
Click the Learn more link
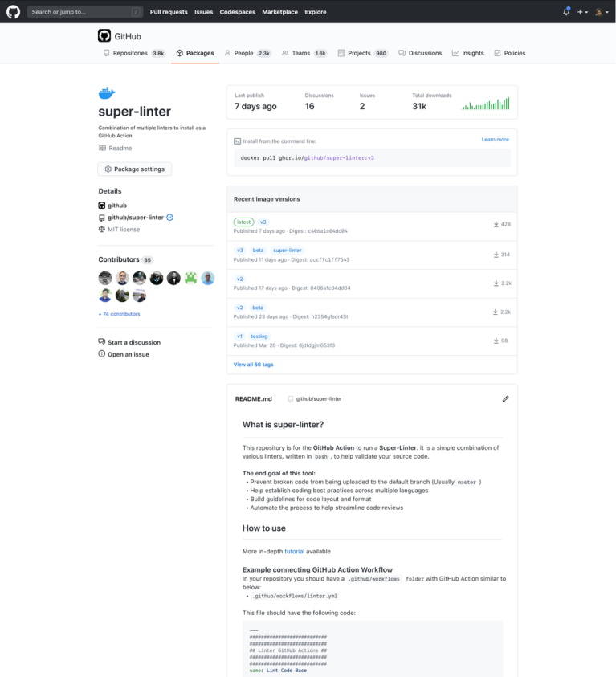(x=496, y=139)
